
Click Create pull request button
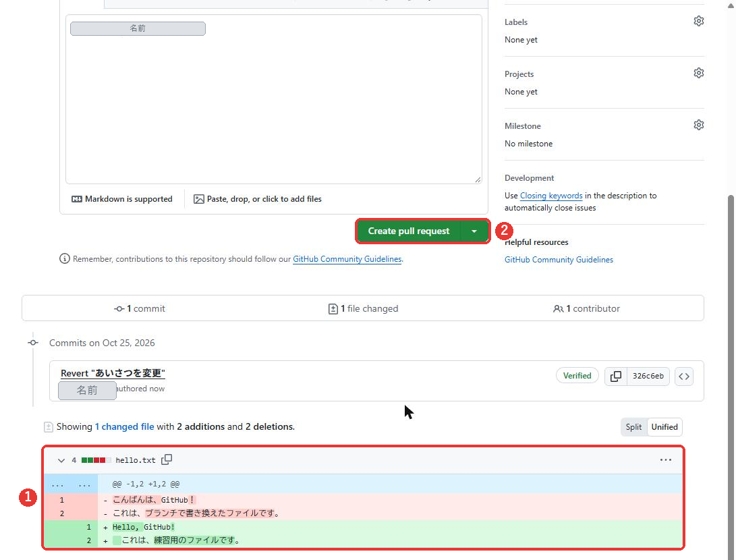click(408, 231)
